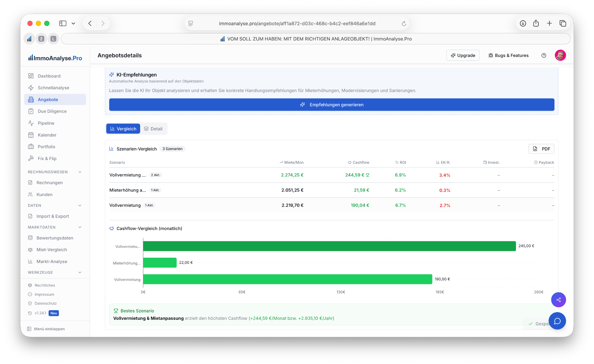Image resolution: width=594 pixels, height=364 pixels.
Task: Export the comparison with the PDF button
Action: [541, 149]
